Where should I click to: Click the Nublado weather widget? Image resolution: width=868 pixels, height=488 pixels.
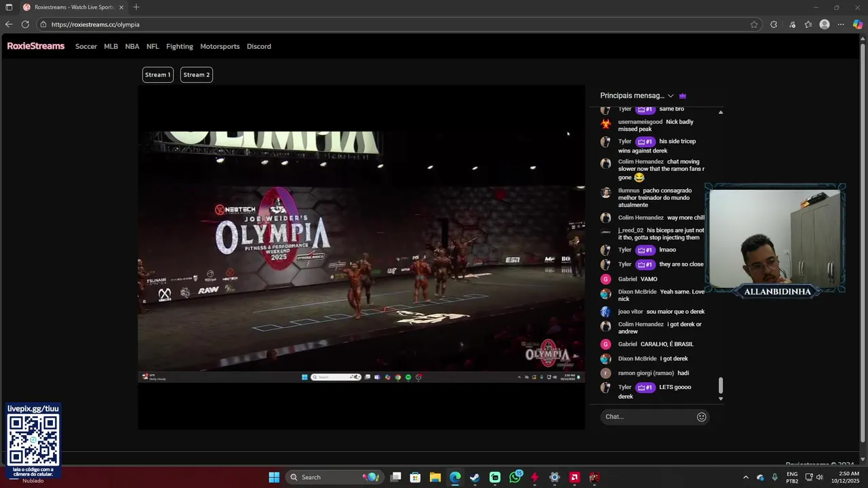[x=33, y=481]
